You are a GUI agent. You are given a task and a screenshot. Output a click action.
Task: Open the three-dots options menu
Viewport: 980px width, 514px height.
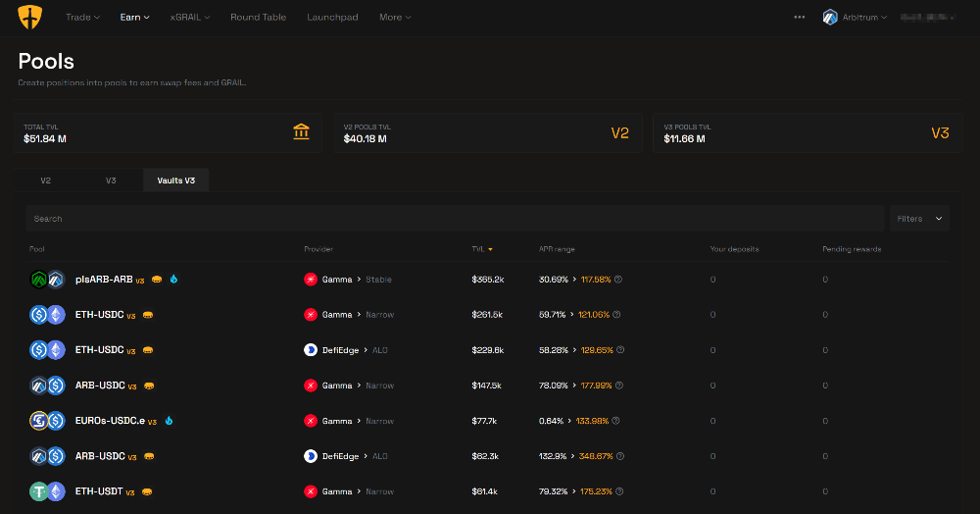pyautogui.click(x=800, y=18)
